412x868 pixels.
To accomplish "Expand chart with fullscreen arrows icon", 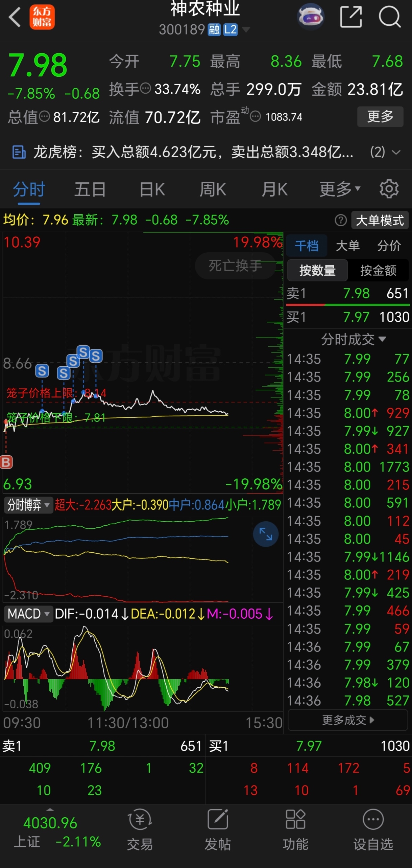I will pyautogui.click(x=266, y=534).
